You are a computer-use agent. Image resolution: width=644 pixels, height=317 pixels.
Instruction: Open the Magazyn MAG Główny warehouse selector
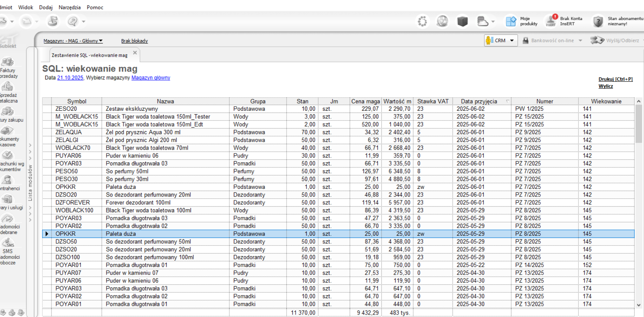pyautogui.click(x=73, y=41)
